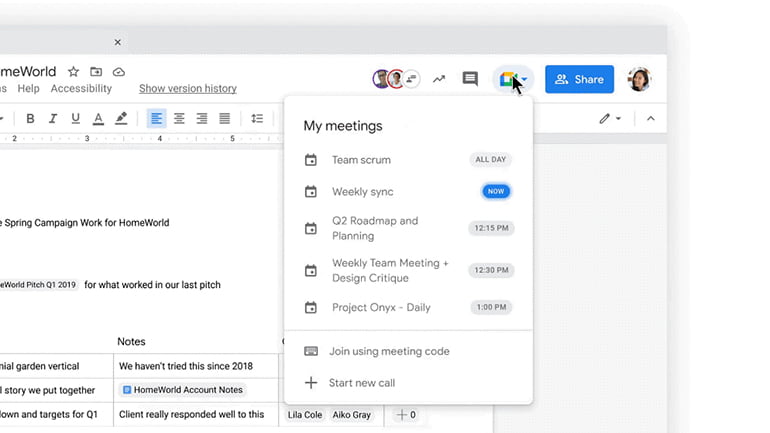Click the 12:15 PM time badge
This screenshot has height=433, width=770.
(491, 228)
